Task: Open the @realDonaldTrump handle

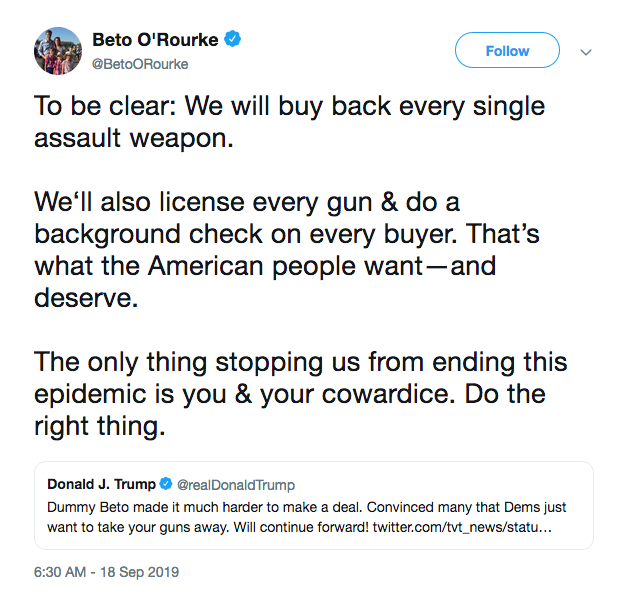Action: [236, 485]
